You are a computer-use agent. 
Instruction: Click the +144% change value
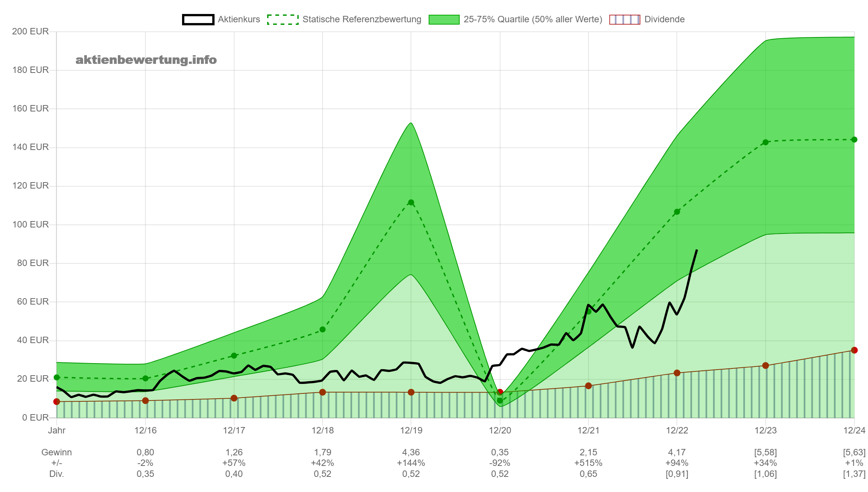pyautogui.click(x=411, y=463)
